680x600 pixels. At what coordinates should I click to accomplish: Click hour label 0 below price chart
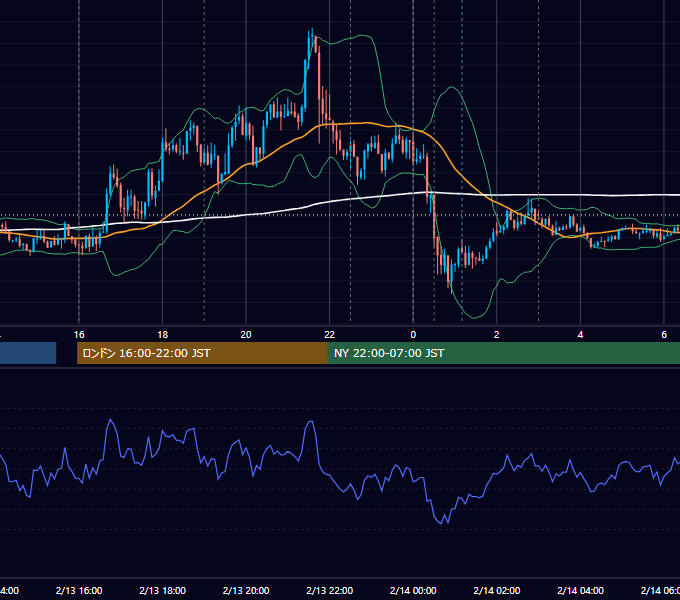[413, 335]
